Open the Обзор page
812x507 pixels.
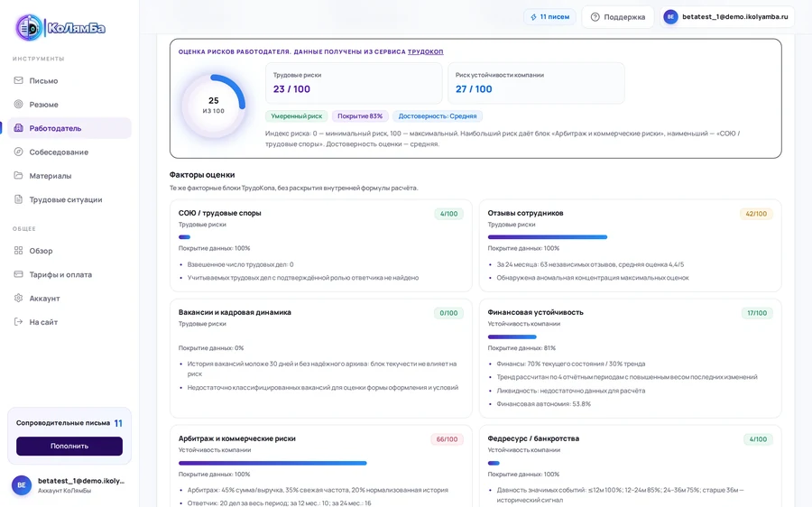[69, 251]
